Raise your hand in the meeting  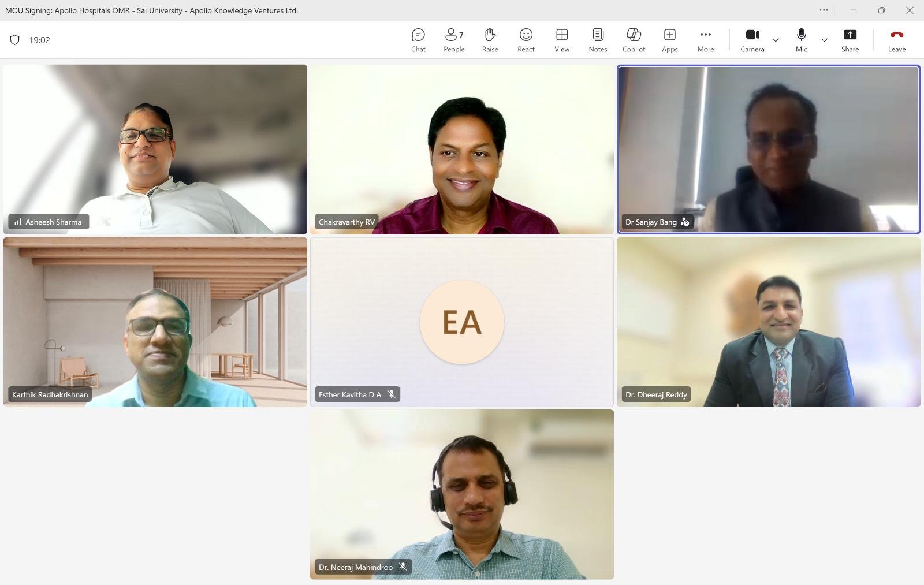(x=490, y=40)
